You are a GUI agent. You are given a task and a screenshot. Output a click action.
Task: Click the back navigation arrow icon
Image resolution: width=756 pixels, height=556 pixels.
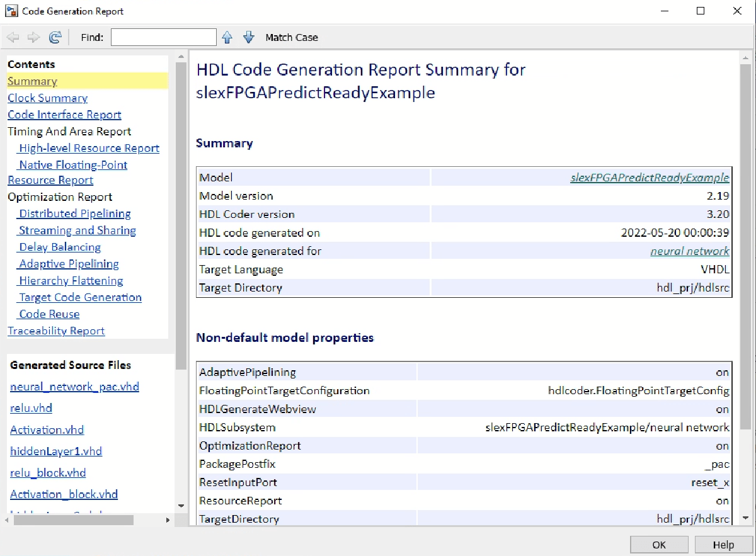click(13, 38)
